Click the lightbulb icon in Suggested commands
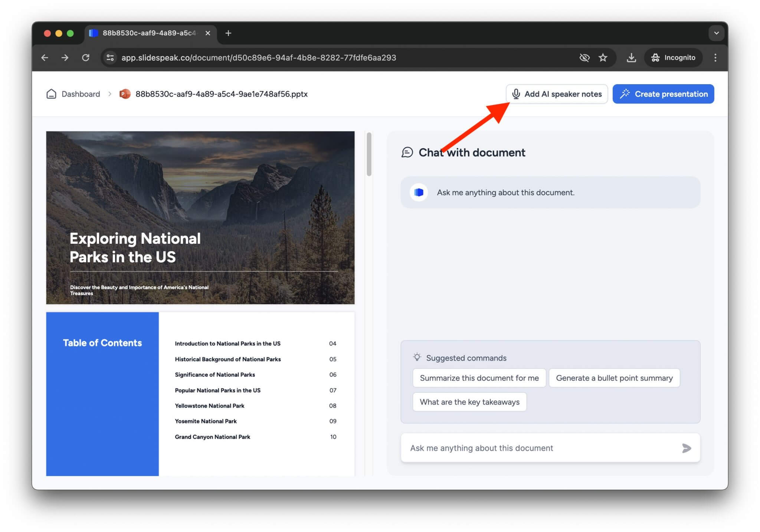The height and width of the screenshot is (532, 760). [417, 357]
